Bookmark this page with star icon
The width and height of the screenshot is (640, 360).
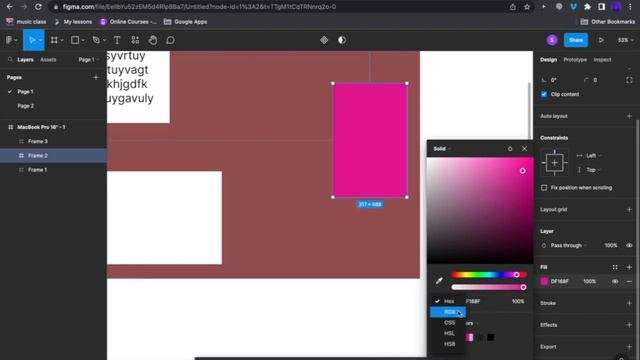pyautogui.click(x=527, y=7)
